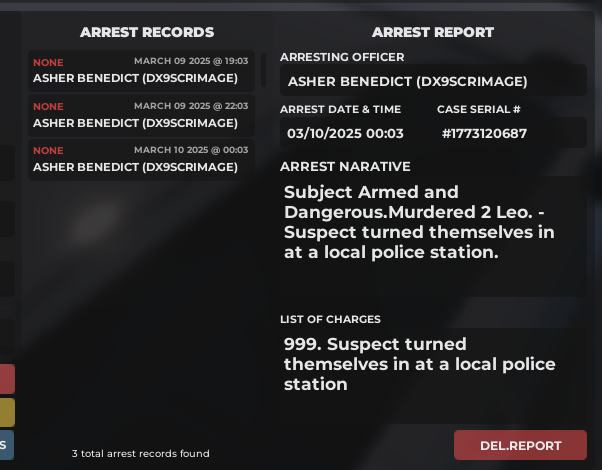Click the Case Serial # field
The width and height of the screenshot is (602, 470).
(510, 133)
